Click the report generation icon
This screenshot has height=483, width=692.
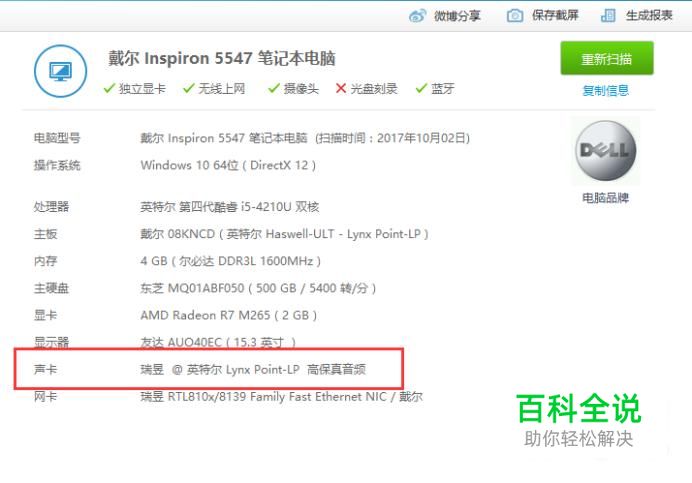tap(608, 16)
